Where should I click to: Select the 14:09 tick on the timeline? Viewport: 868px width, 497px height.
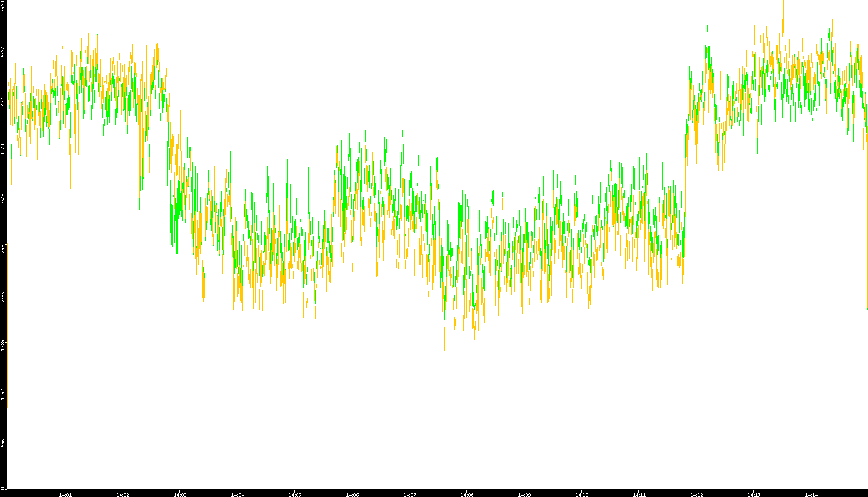524,495
